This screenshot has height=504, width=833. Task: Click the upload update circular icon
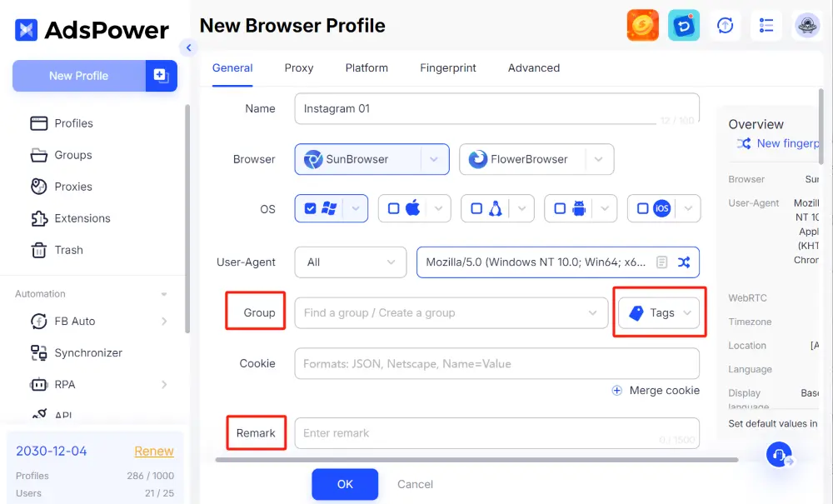tap(726, 25)
